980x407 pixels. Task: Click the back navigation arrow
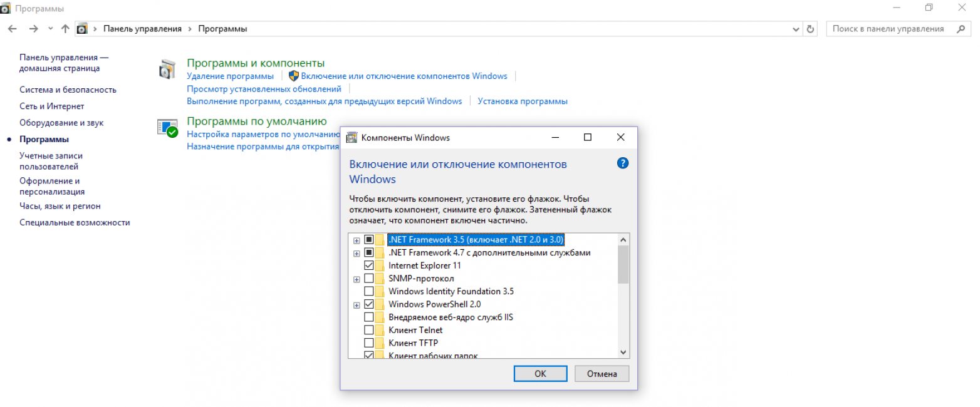click(13, 29)
